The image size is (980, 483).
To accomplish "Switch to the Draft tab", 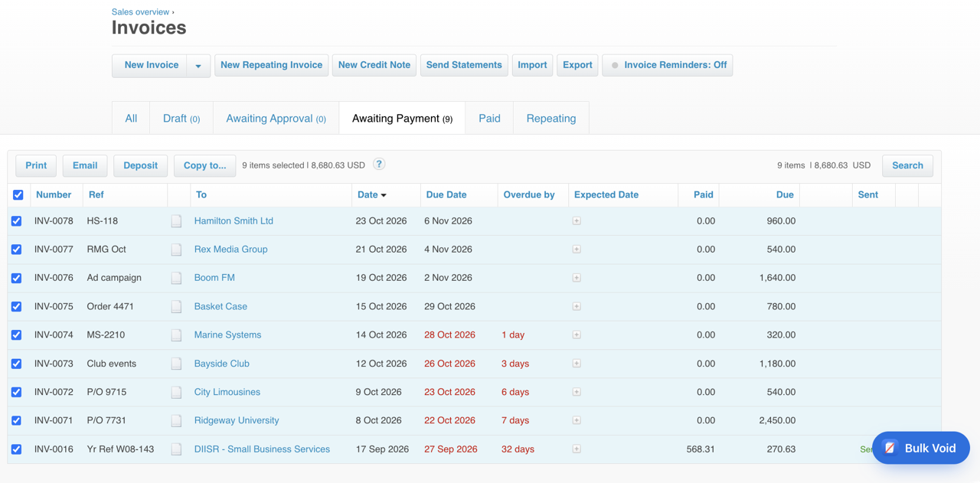I will [x=181, y=118].
